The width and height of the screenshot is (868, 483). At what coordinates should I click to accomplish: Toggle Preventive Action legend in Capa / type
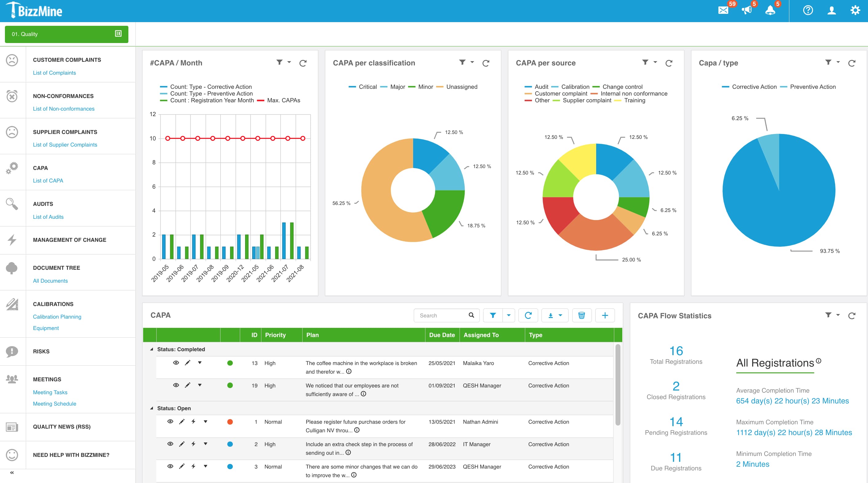[x=812, y=87]
